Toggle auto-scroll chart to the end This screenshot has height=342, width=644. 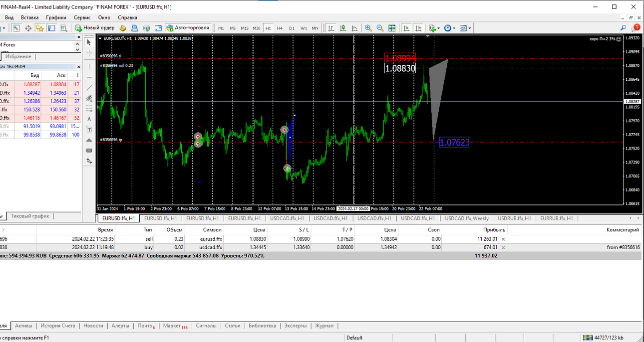click(x=406, y=28)
